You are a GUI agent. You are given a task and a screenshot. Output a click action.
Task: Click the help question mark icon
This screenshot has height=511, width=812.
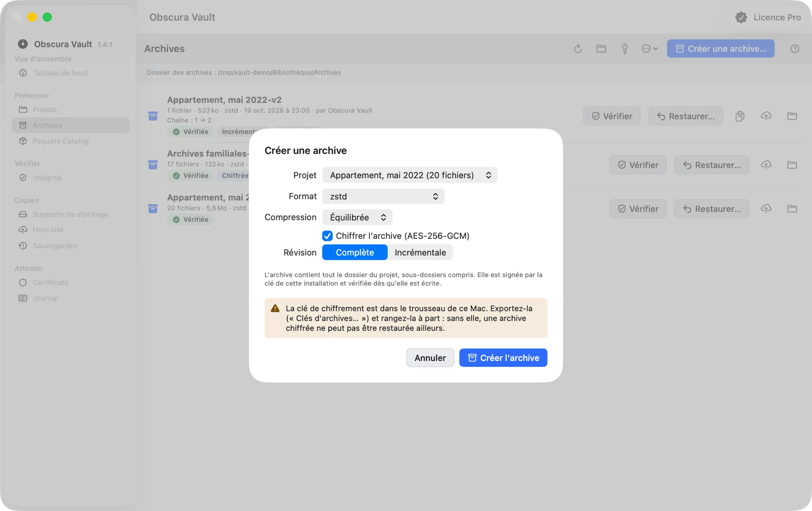pos(795,49)
